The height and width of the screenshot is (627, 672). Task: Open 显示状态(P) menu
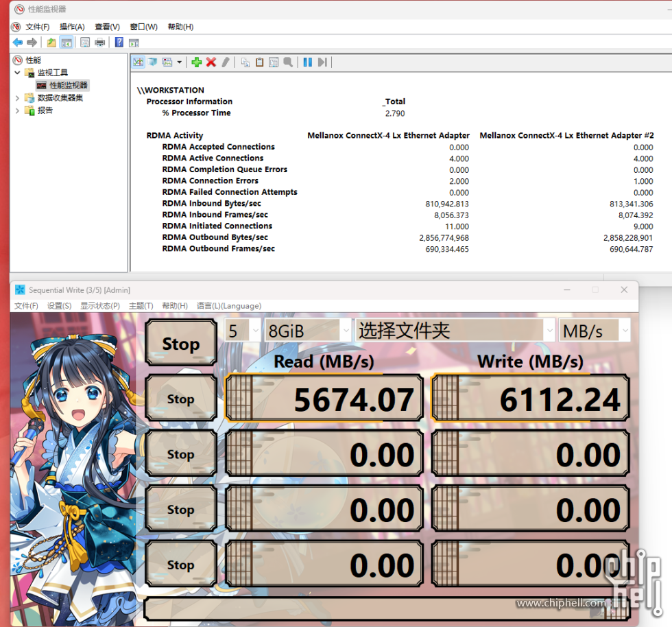100,306
